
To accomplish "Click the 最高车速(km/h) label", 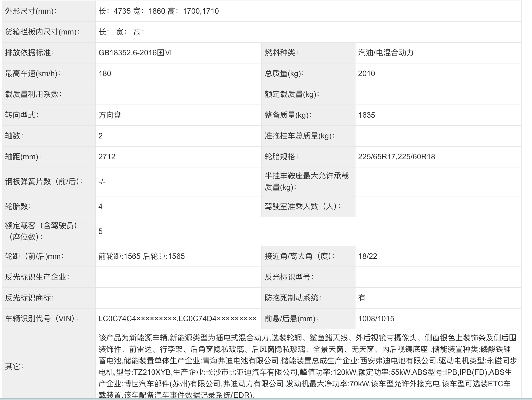I will tap(33, 74).
